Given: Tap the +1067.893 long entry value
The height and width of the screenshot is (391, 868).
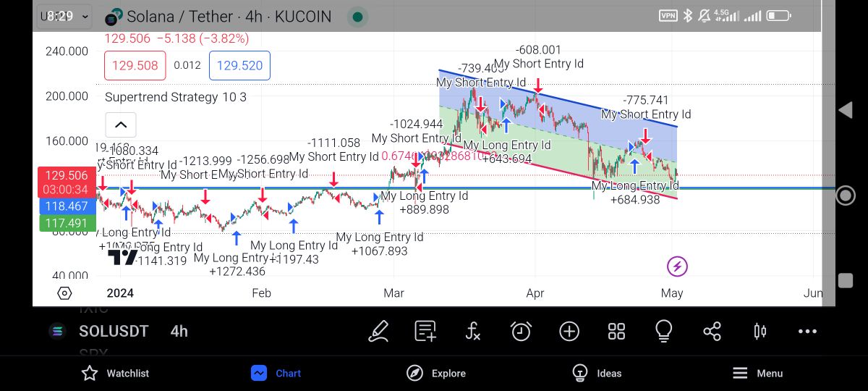Looking at the screenshot, I should [379, 251].
